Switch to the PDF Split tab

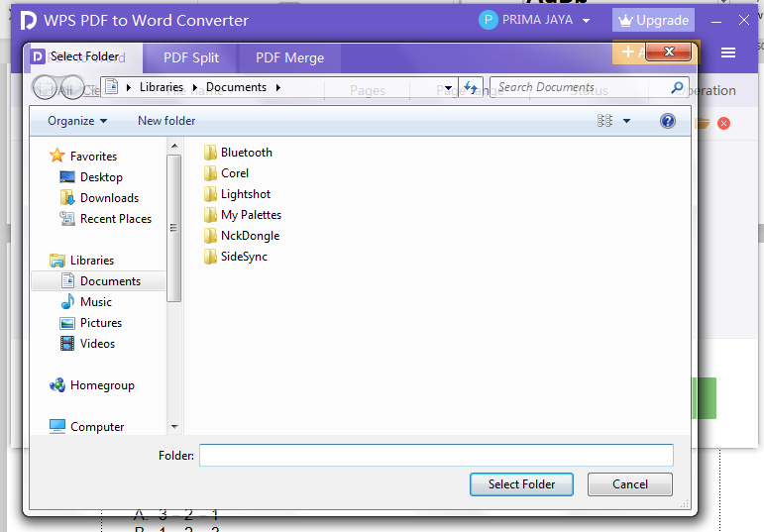click(x=191, y=58)
